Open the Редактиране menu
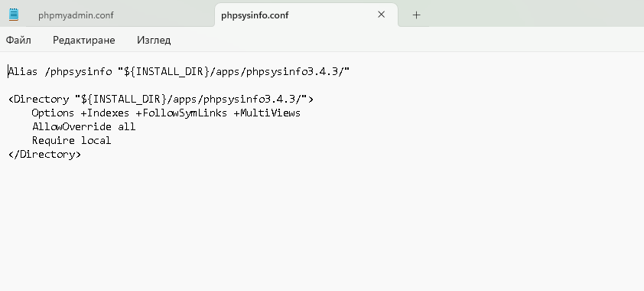Viewport: 644px width, 291px height. [84, 41]
